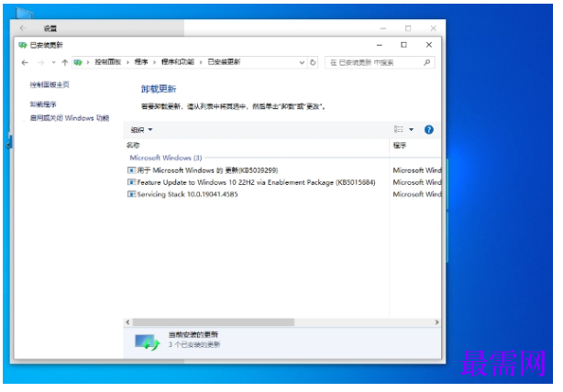Open the recent locations chevron next to forward arrow

pos(53,62)
